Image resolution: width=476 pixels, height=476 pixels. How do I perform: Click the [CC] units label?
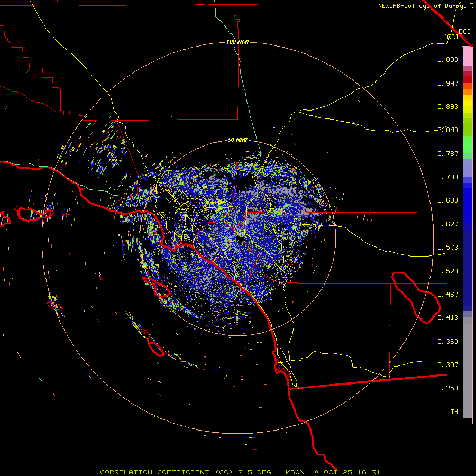(452, 36)
